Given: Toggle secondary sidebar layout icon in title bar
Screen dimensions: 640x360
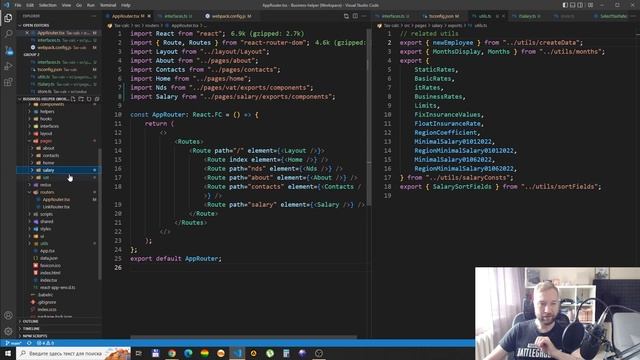Looking at the screenshot, I should pos(580,5).
